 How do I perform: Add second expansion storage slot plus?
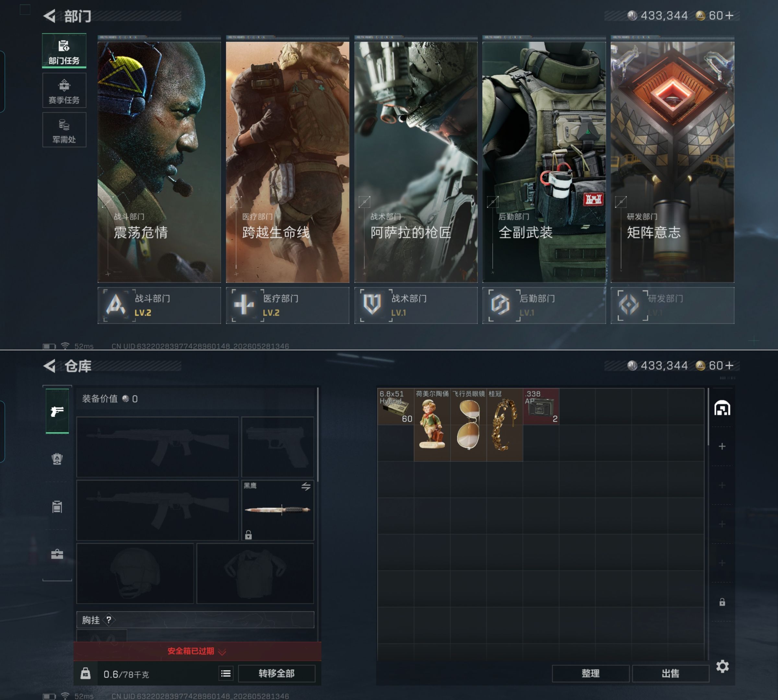coord(722,485)
